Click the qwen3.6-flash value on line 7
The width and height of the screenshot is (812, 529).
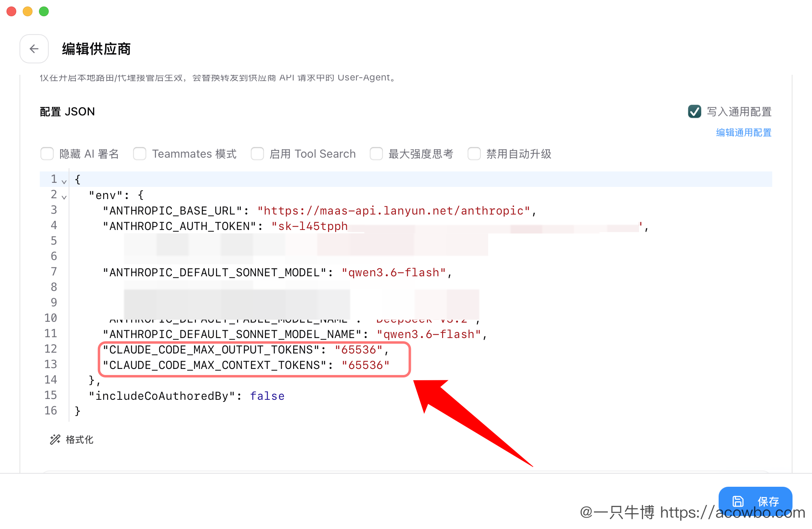[394, 272]
